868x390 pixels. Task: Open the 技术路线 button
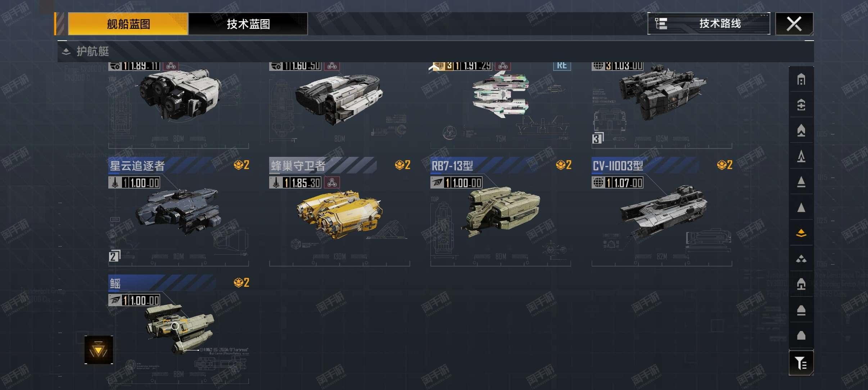709,23
